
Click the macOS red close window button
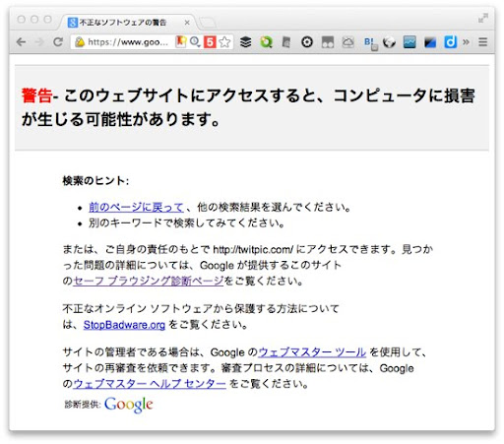coord(22,20)
